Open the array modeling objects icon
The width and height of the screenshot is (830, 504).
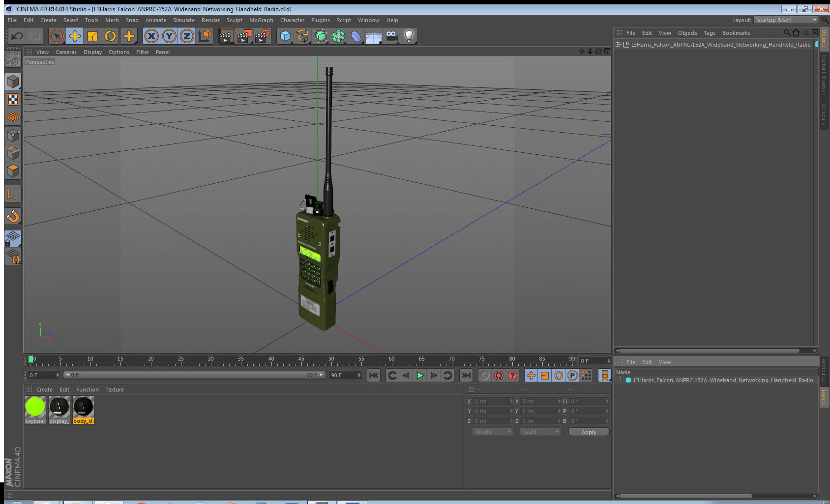pos(338,36)
